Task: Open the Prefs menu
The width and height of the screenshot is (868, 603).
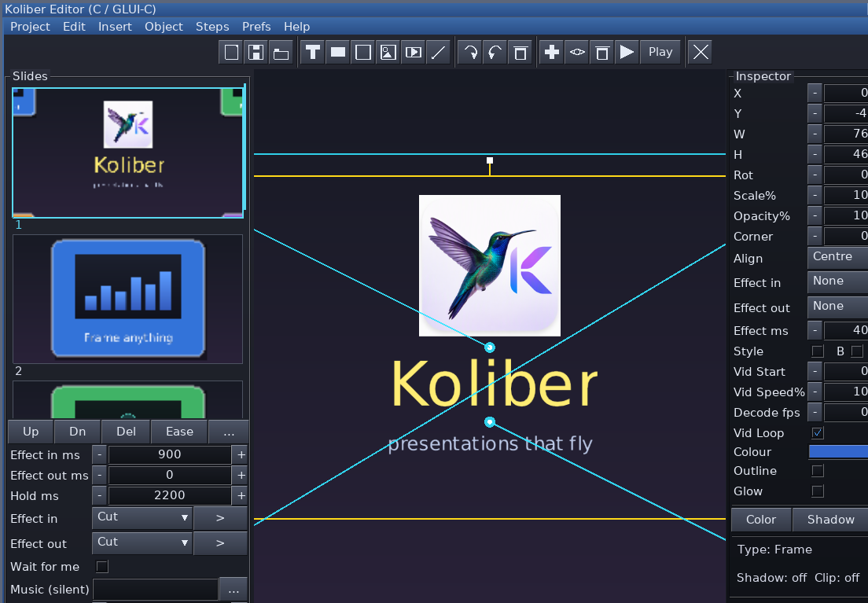Action: (256, 27)
